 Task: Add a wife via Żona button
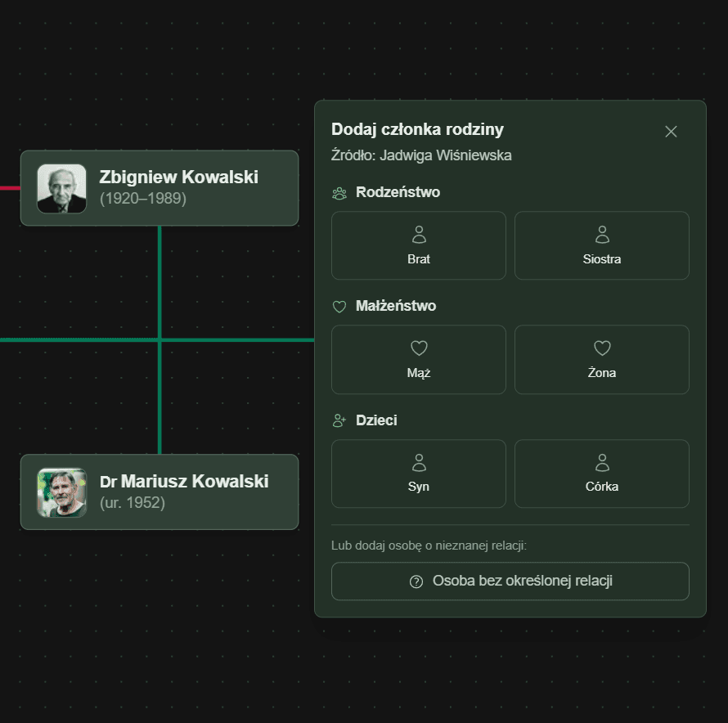coord(602,359)
